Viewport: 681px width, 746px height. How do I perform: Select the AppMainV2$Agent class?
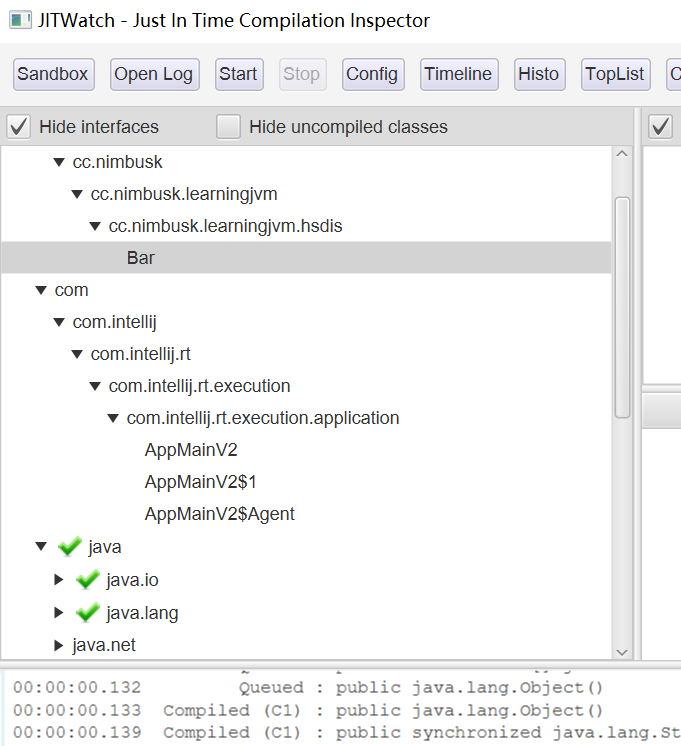(x=219, y=514)
